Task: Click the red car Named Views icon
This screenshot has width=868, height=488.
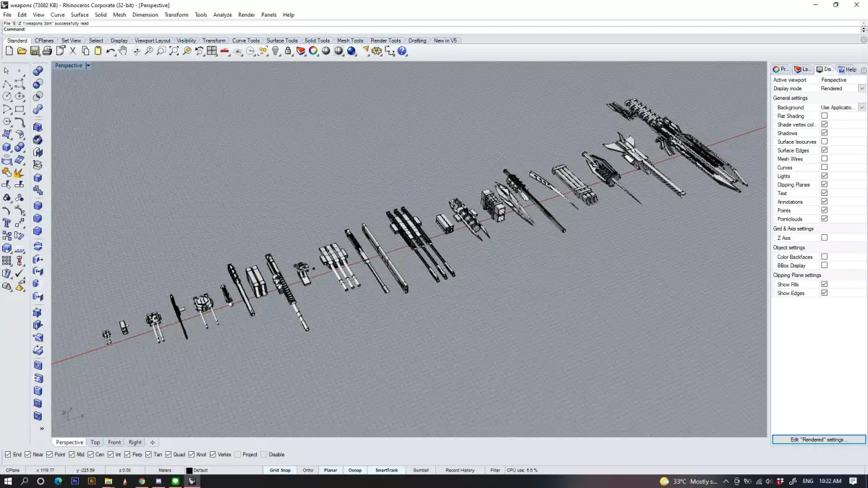Action: (x=225, y=51)
